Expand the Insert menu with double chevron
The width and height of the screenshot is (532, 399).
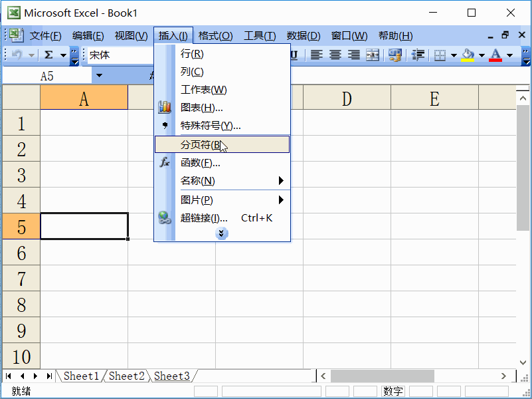[x=222, y=233]
